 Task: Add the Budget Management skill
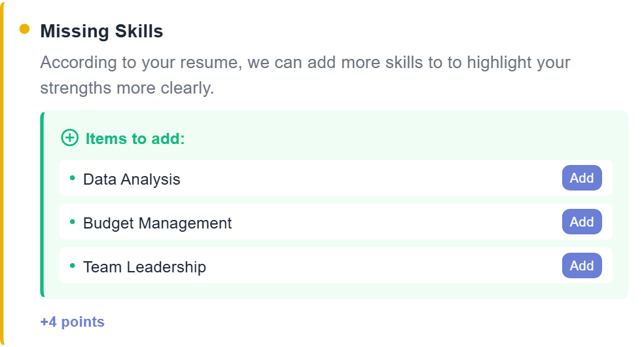click(x=581, y=222)
